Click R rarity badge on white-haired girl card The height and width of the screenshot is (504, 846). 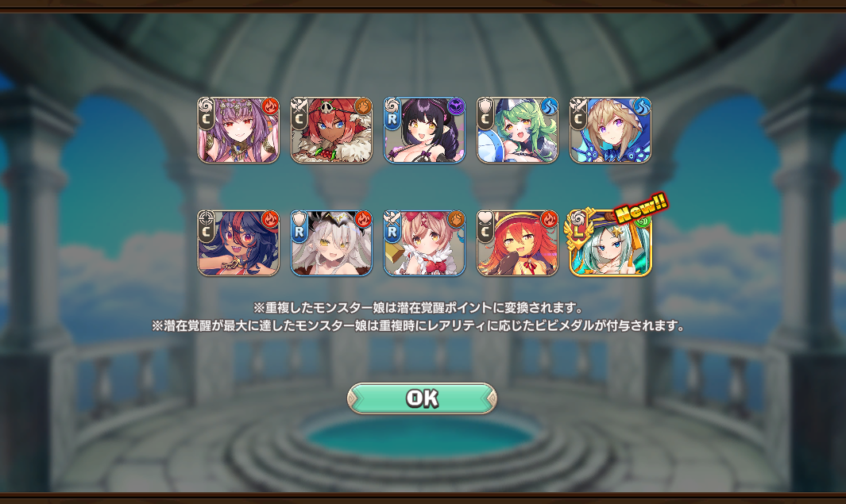click(x=299, y=232)
